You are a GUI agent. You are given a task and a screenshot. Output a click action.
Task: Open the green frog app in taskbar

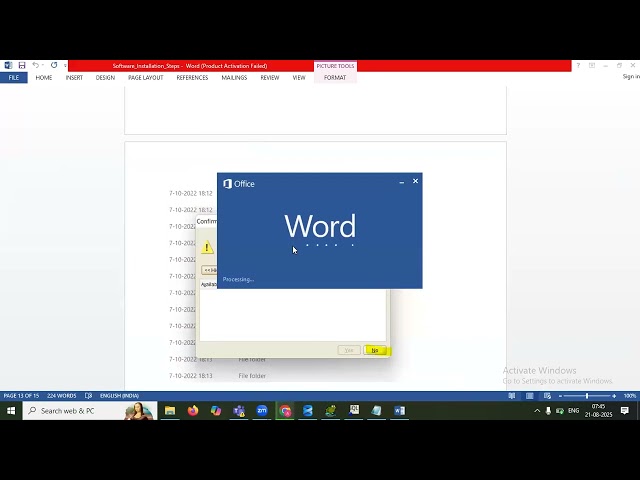pyautogui.click(x=331, y=411)
